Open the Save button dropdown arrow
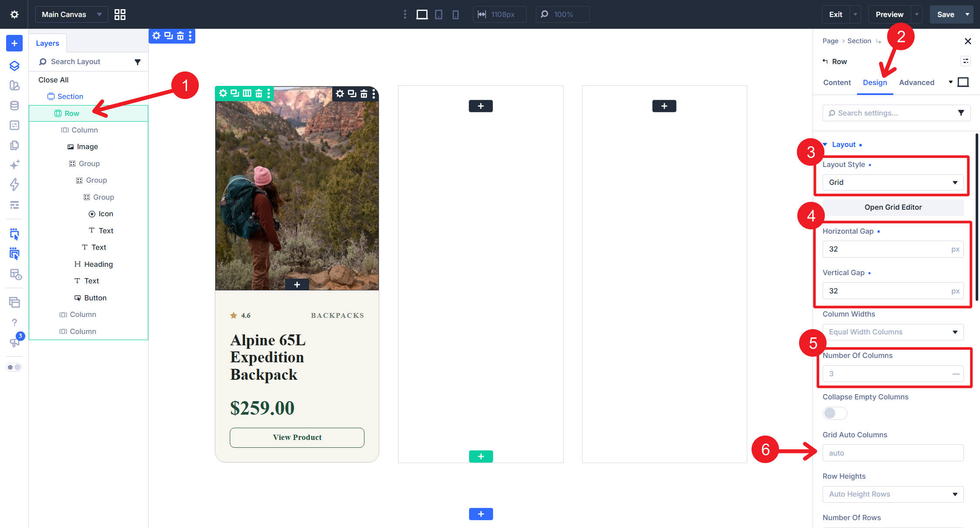980x528 pixels. (967, 14)
